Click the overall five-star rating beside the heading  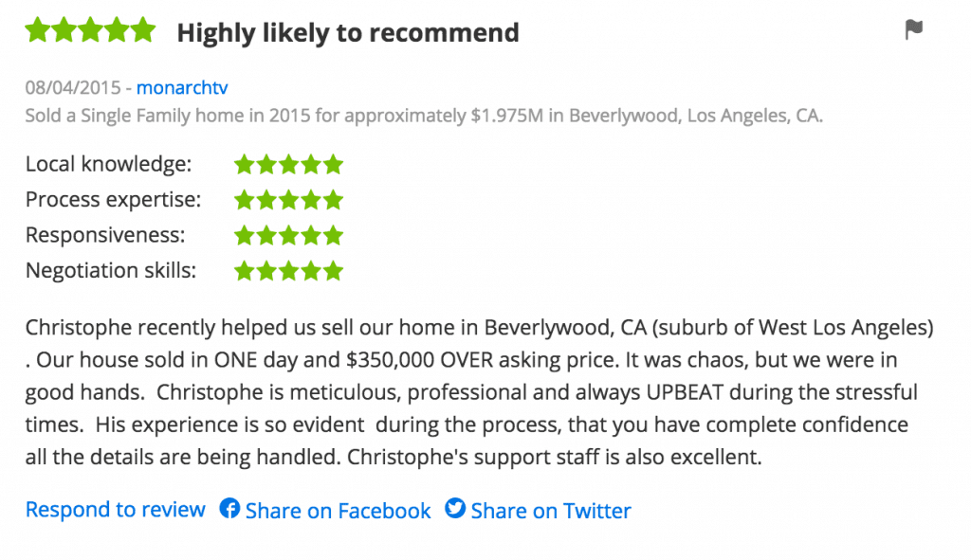click(90, 30)
